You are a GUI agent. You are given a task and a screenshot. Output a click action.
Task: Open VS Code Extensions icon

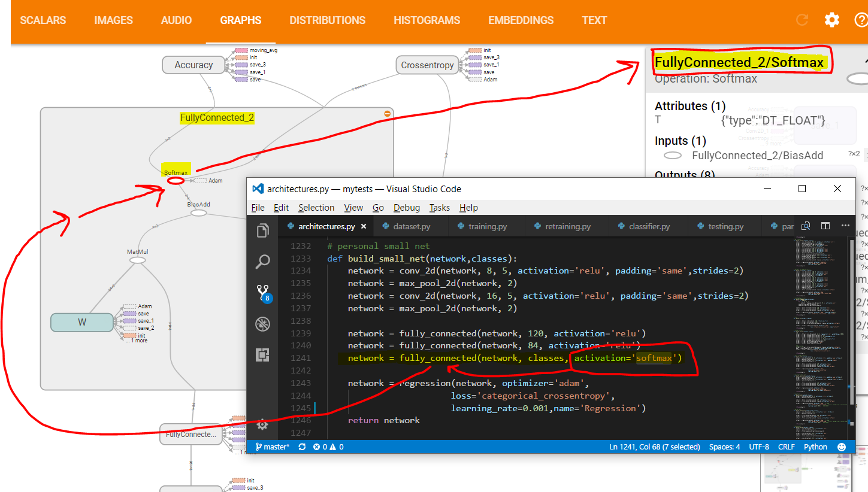(262, 355)
